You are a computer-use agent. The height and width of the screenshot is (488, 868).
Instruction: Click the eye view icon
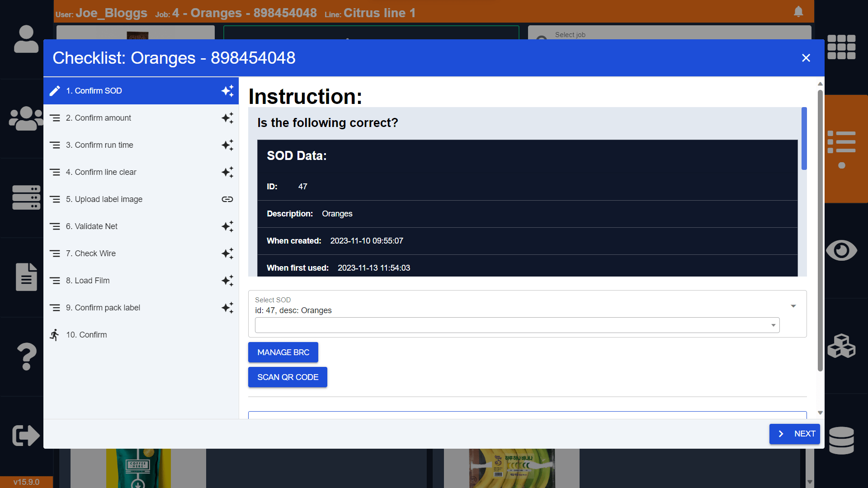[x=841, y=250]
